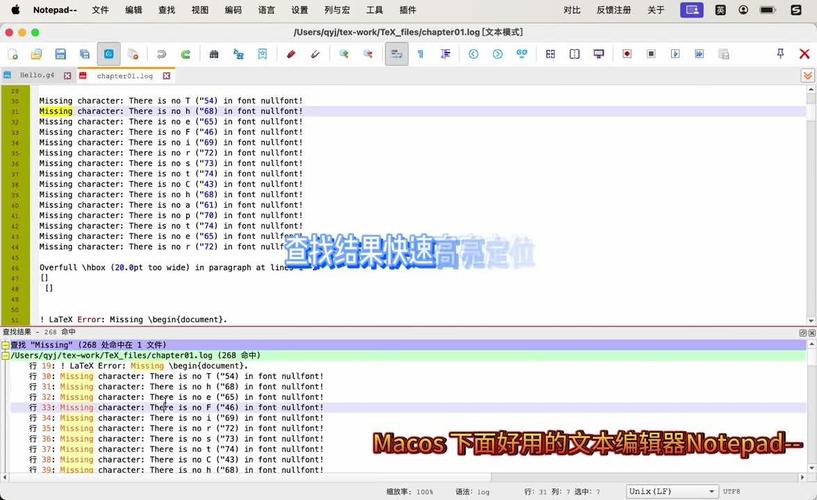Select result 行 36 no s line
This screenshot has height=500, width=817.
(176, 439)
